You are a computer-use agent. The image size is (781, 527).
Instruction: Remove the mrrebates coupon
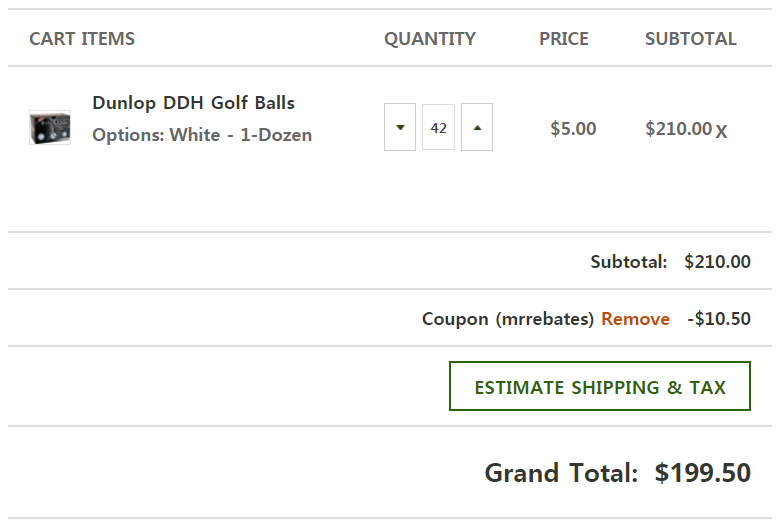635,319
